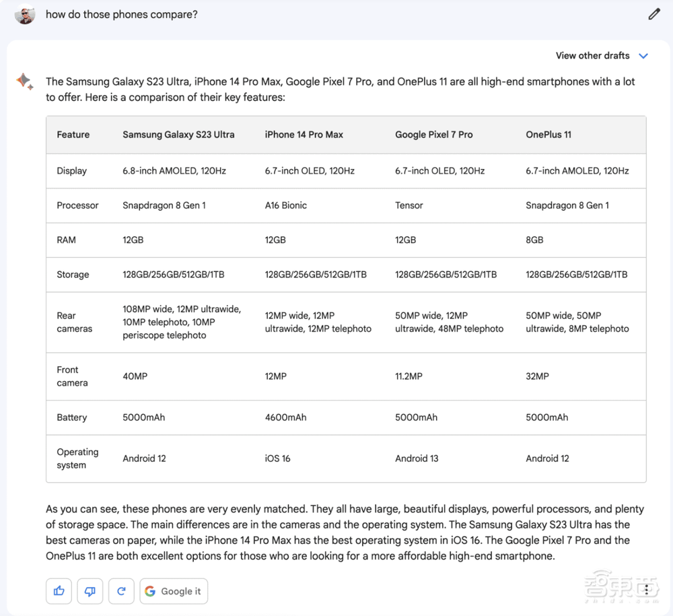Click the Google Pixel 7 Pro column header
Screen dimensions: 673x616
point(433,135)
